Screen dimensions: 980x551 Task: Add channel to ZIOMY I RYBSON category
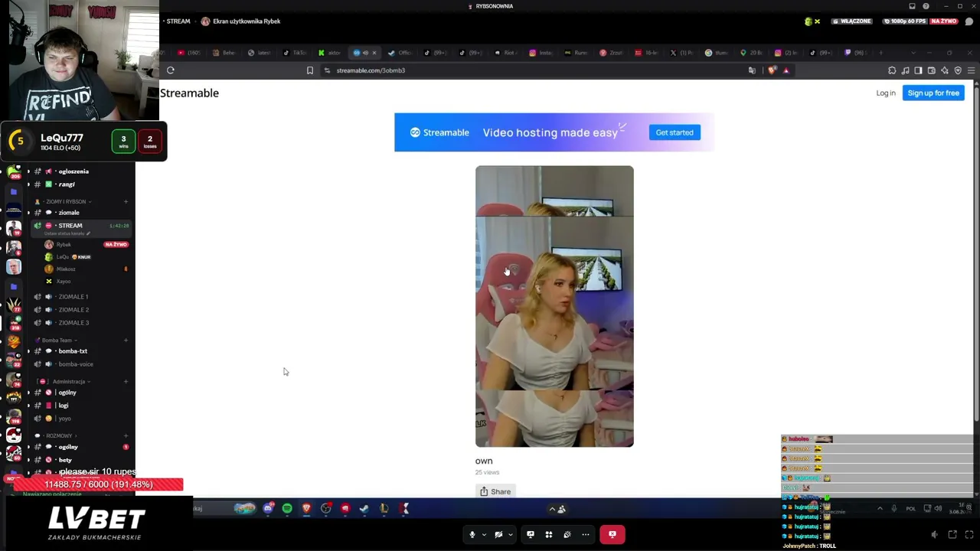[x=126, y=201]
